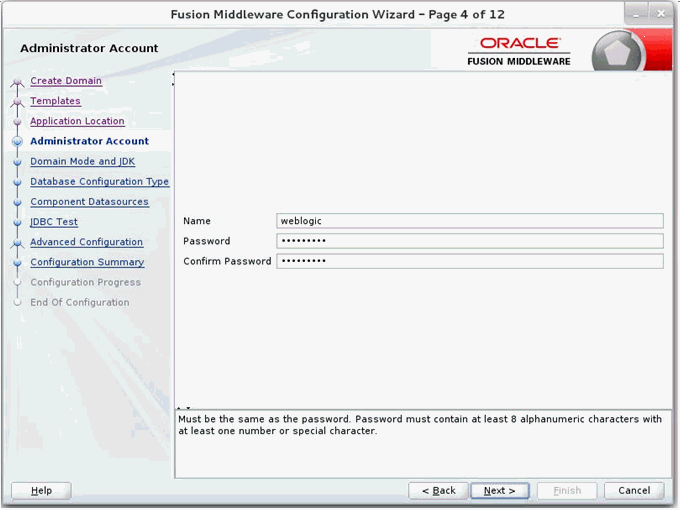Click the Help button
Viewport: 680px width, 510px height.
(41, 490)
